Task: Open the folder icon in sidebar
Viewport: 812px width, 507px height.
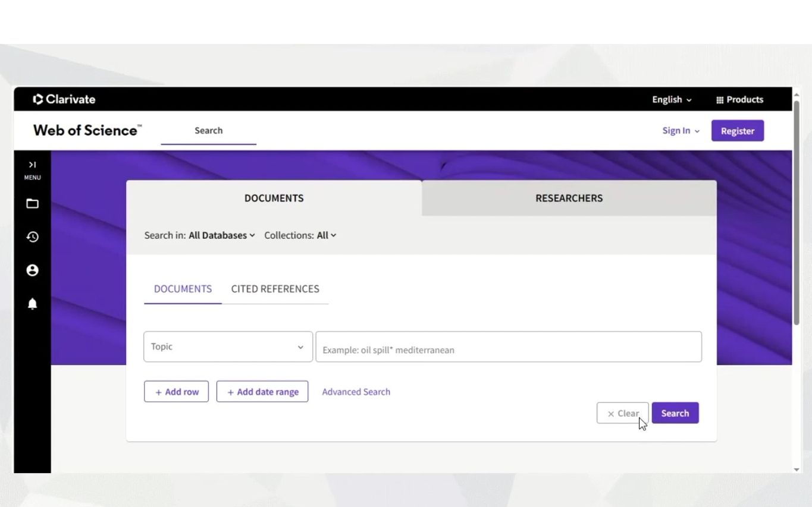Action: click(32, 204)
